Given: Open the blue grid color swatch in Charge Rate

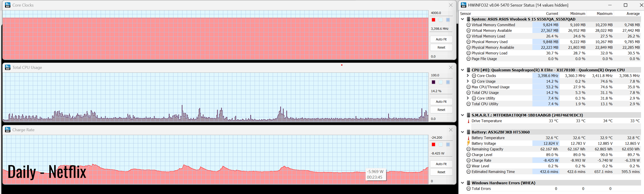Looking at the screenshot, I should [448, 145].
